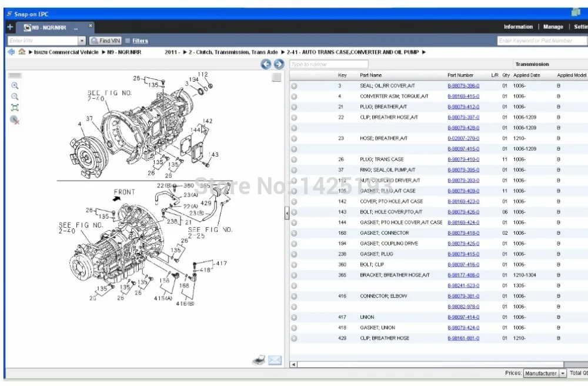
Task: Collapse the diagram panel splitter
Action: (287, 213)
